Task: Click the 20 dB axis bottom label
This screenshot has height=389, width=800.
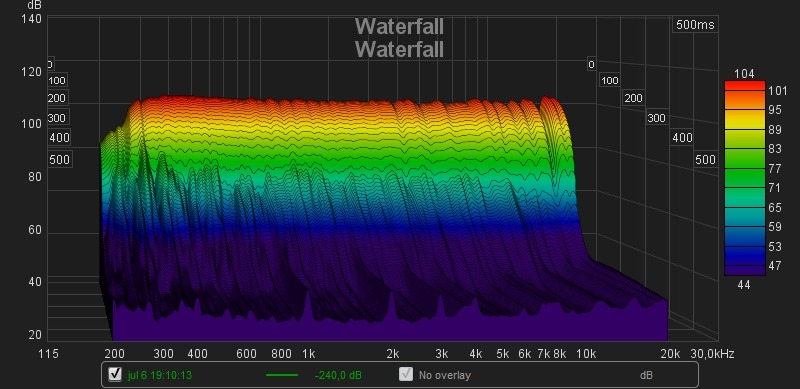Action: coord(35,335)
